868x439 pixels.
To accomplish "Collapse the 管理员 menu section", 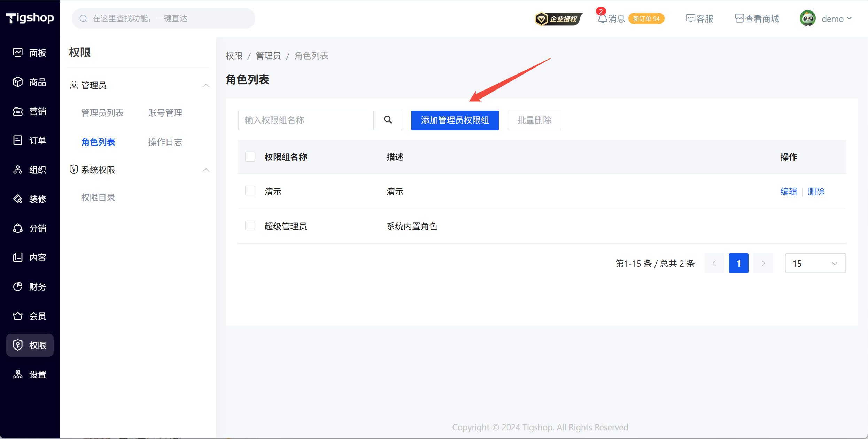I will point(206,85).
